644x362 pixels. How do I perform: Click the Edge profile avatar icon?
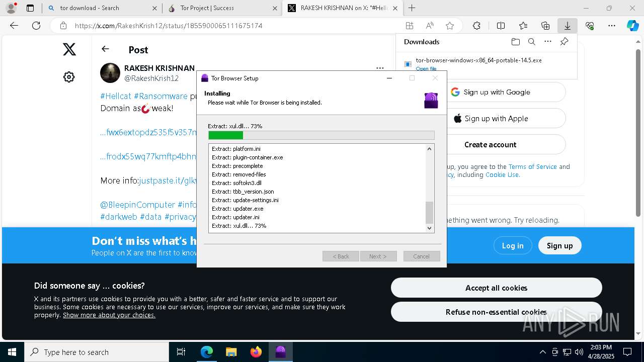(12, 8)
